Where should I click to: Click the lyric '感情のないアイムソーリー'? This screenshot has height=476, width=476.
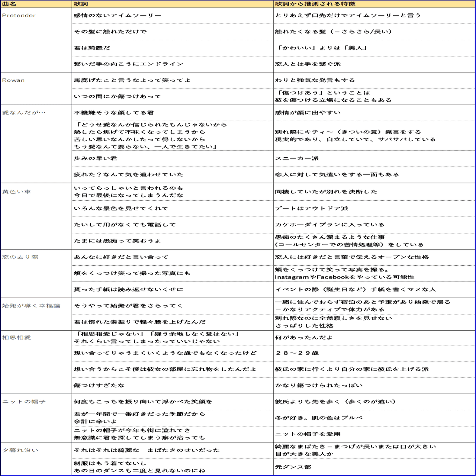[173, 16]
